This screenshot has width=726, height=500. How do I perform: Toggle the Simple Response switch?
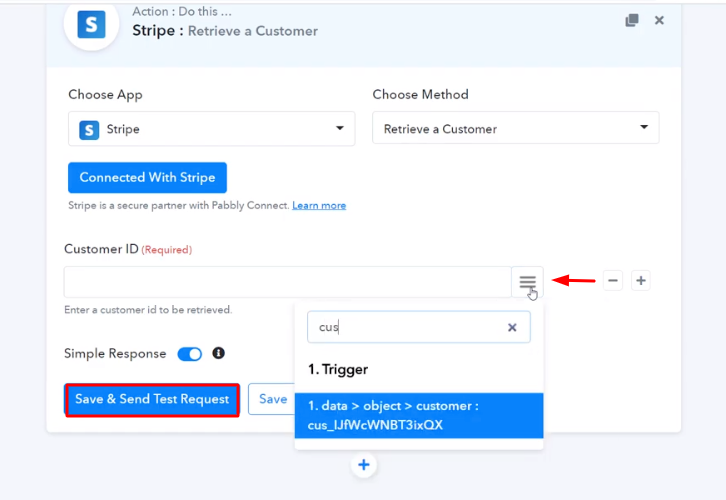tap(190, 354)
